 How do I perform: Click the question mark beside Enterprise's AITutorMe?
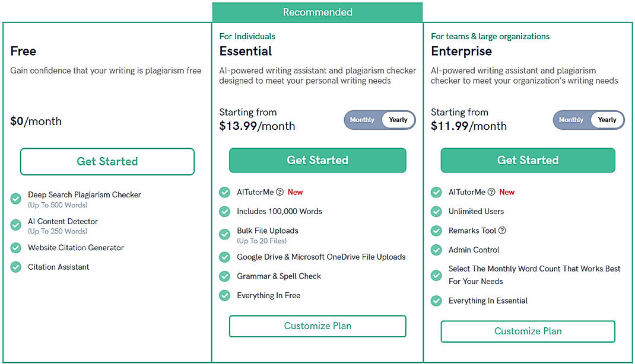(x=490, y=192)
